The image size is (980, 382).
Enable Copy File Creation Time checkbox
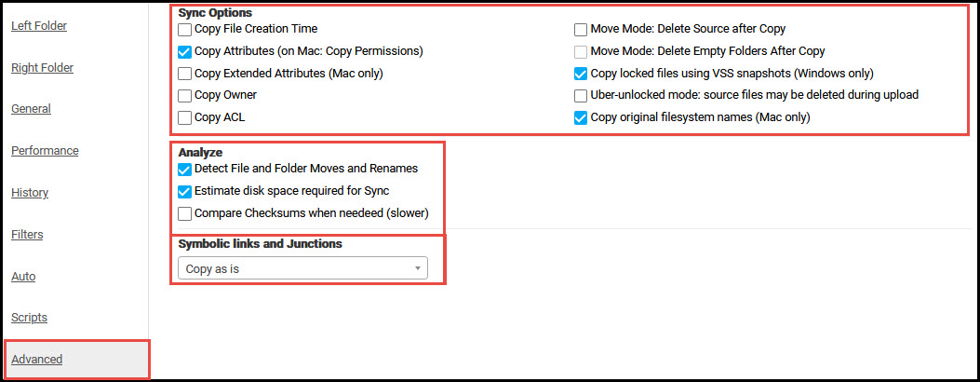pyautogui.click(x=184, y=30)
